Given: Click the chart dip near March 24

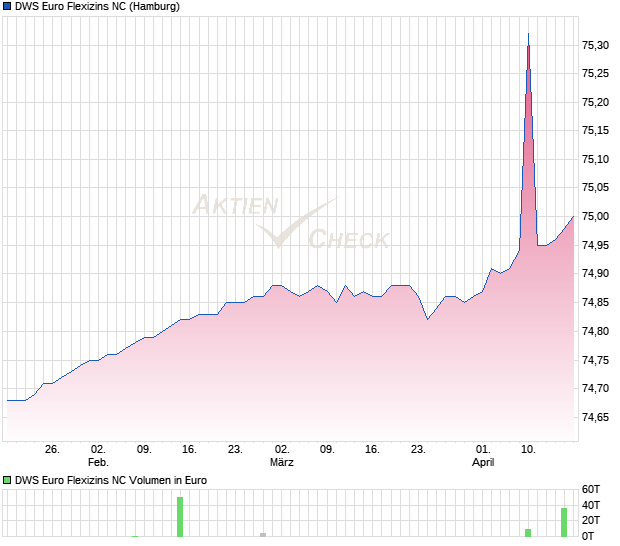Looking at the screenshot, I should tap(427, 319).
